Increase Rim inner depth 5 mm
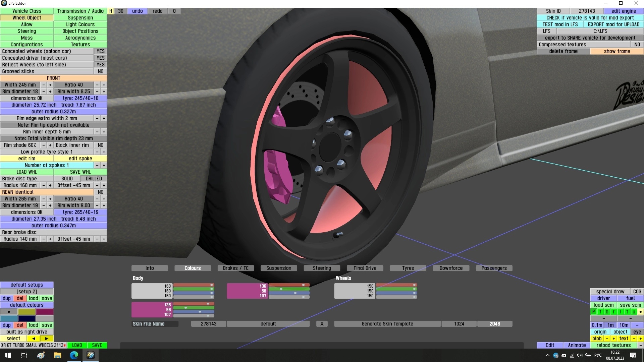The image size is (644, 362). [104, 132]
